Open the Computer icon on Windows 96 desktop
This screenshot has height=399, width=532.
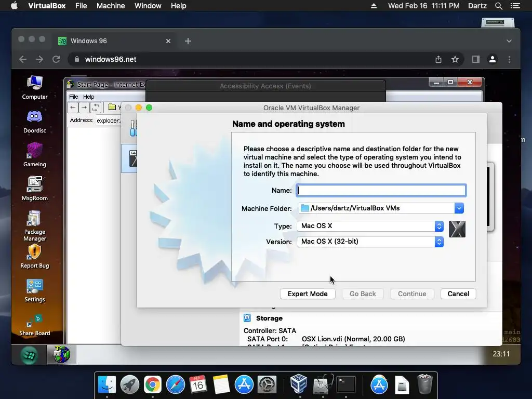(35, 87)
